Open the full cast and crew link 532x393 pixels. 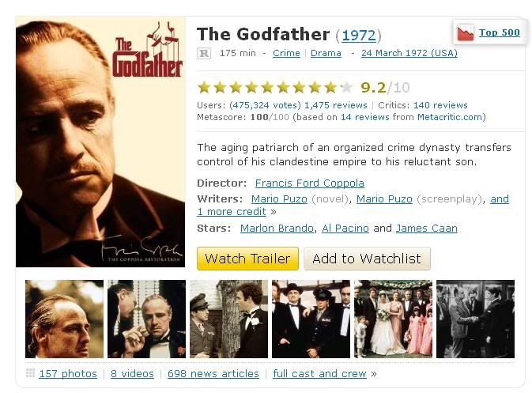click(x=319, y=374)
